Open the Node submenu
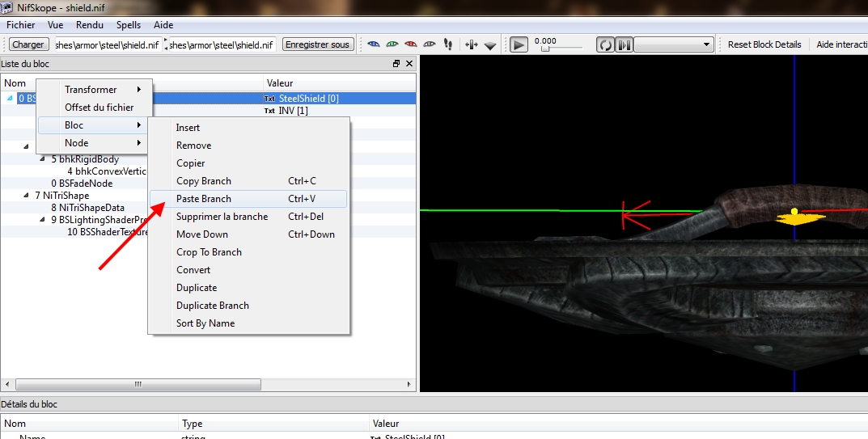 93,143
